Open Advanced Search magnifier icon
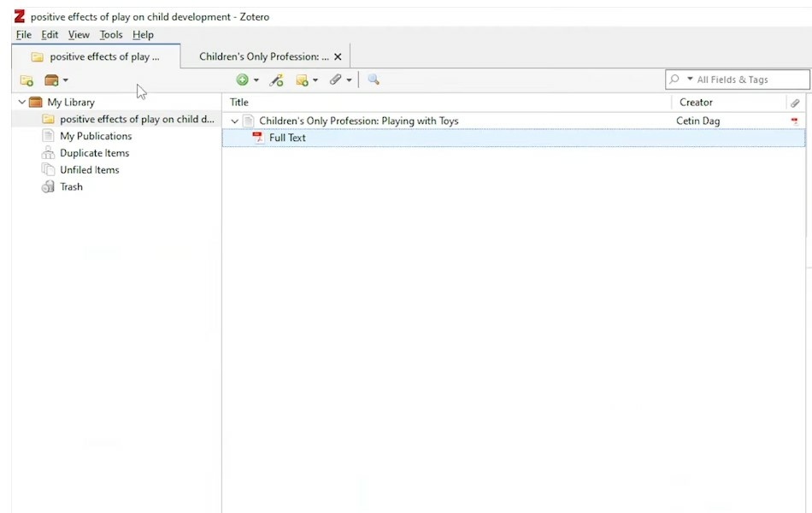The width and height of the screenshot is (812, 513). (x=374, y=80)
